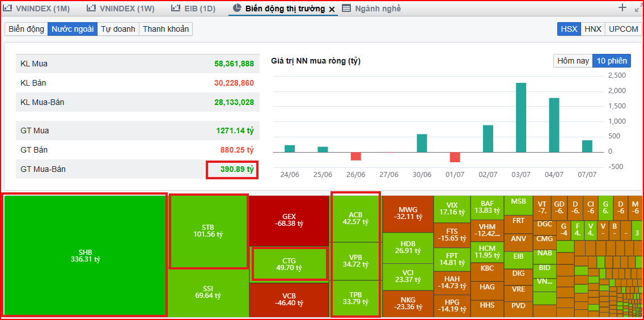
Task: Select the HDB 26.91 tỷ tile
Action: tap(408, 247)
